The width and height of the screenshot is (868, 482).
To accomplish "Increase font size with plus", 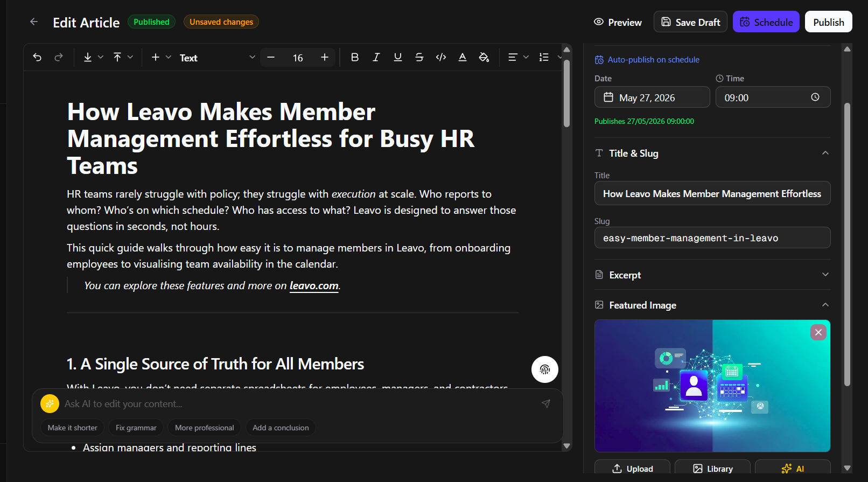I will pos(325,57).
